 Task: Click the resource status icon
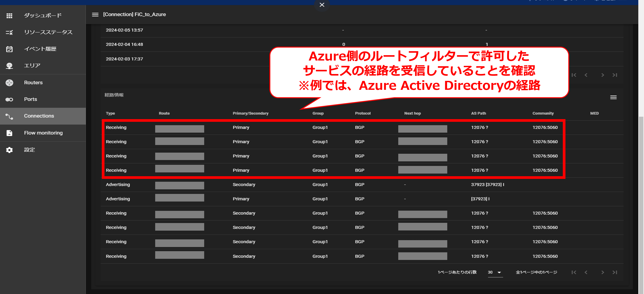tap(9, 33)
